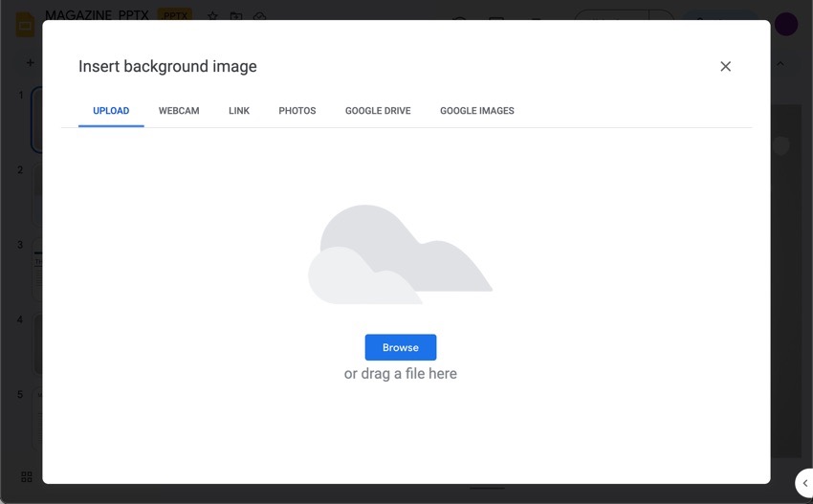Switch to the GOOGLE IMAGES tab
The width and height of the screenshot is (813, 504).
tap(477, 110)
